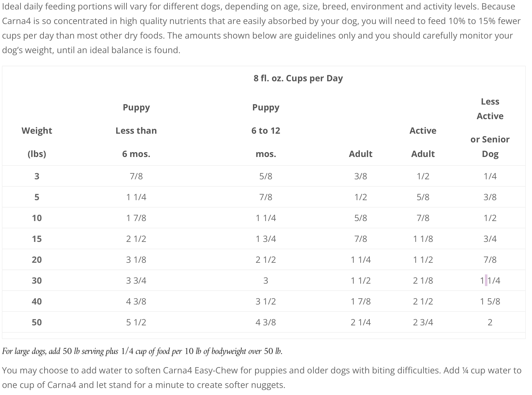Click the "Puppy 6 to 12 mos." header
The image size is (532, 395).
coord(266,131)
